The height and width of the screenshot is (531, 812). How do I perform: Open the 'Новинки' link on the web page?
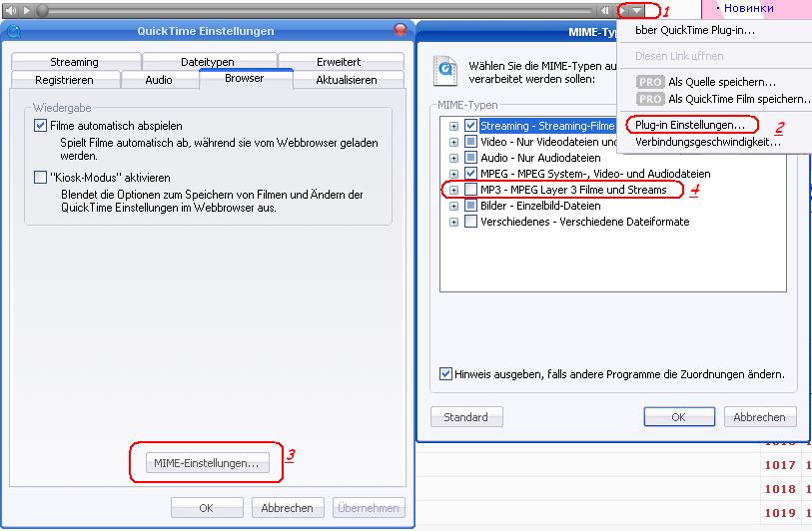[x=749, y=8]
